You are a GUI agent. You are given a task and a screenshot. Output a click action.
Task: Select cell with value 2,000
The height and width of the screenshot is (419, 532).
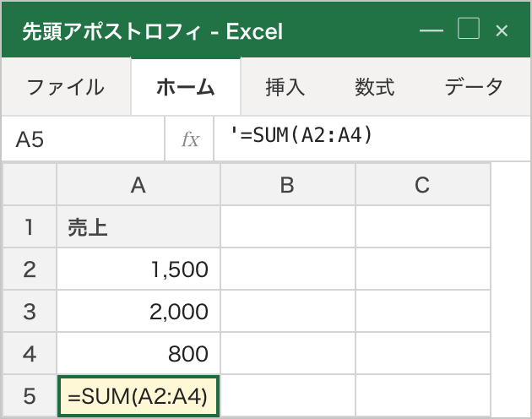pos(138,311)
